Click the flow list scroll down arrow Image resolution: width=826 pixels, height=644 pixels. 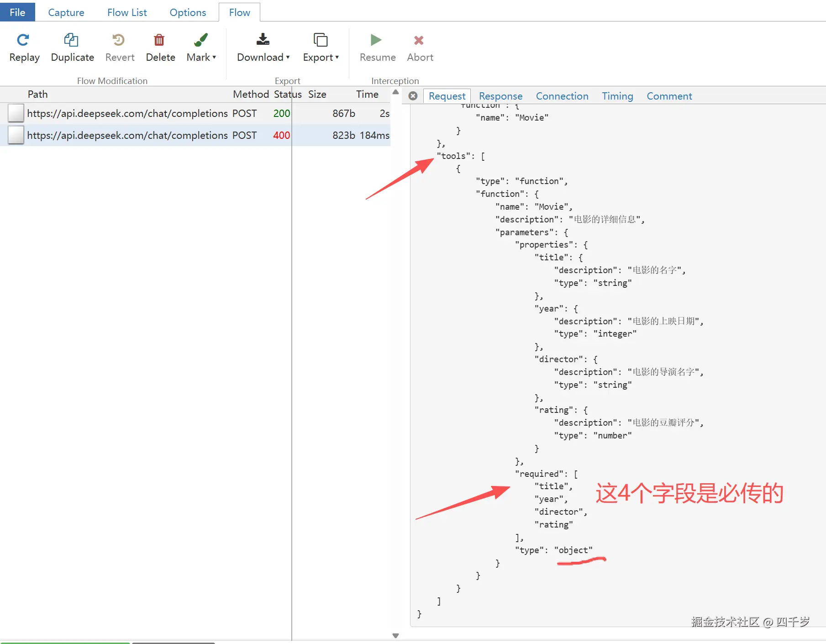[395, 635]
